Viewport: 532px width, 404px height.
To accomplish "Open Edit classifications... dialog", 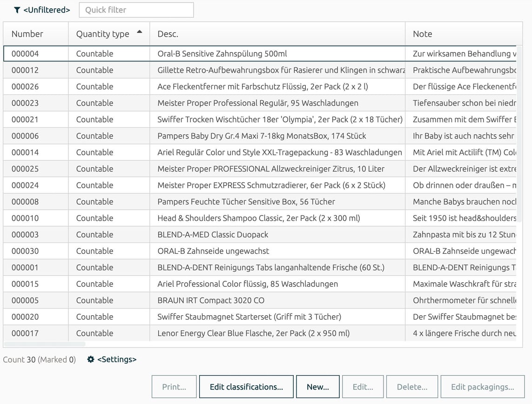I will pos(246,387).
